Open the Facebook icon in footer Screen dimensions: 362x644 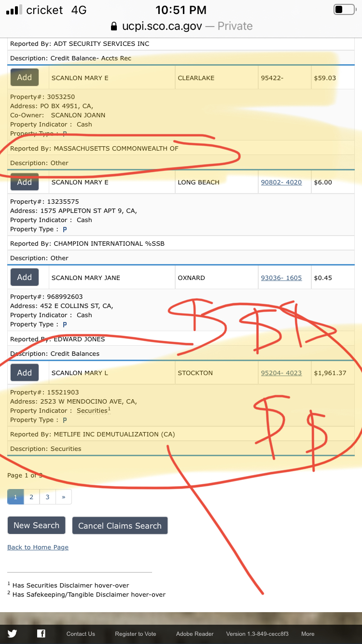41,634
